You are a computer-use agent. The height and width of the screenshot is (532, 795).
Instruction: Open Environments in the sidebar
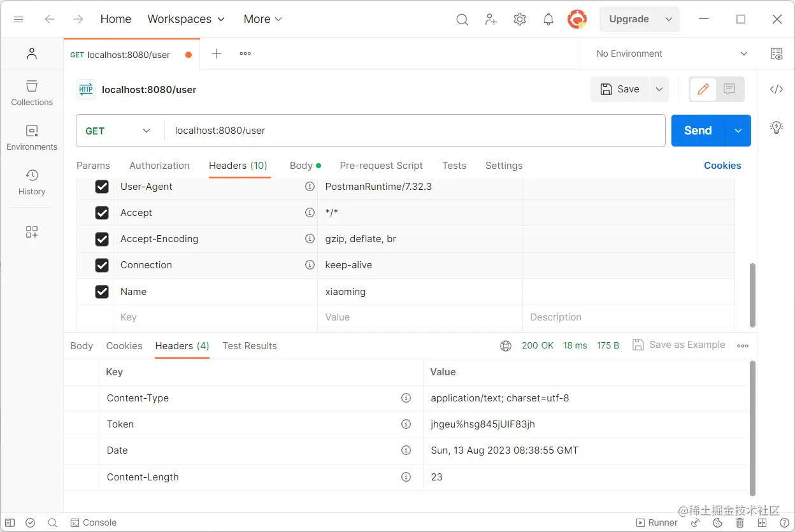(x=32, y=138)
